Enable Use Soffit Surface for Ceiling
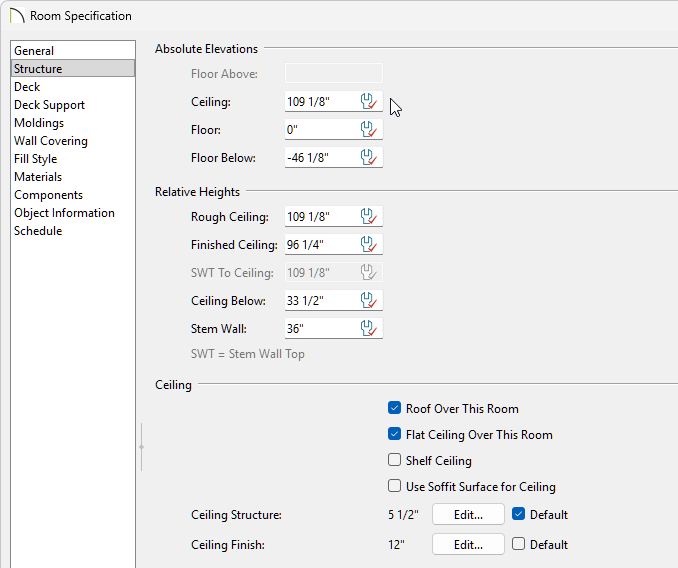Viewport: 678px width, 568px height. tap(394, 485)
